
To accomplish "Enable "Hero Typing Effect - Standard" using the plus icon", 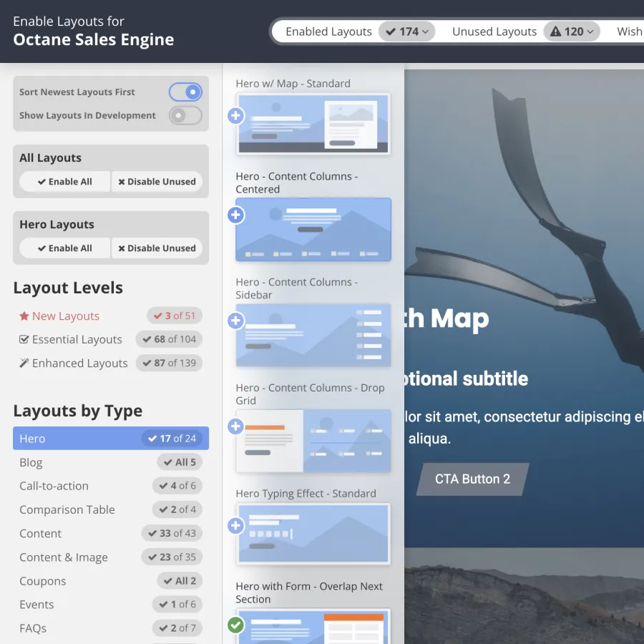I will coord(235,525).
